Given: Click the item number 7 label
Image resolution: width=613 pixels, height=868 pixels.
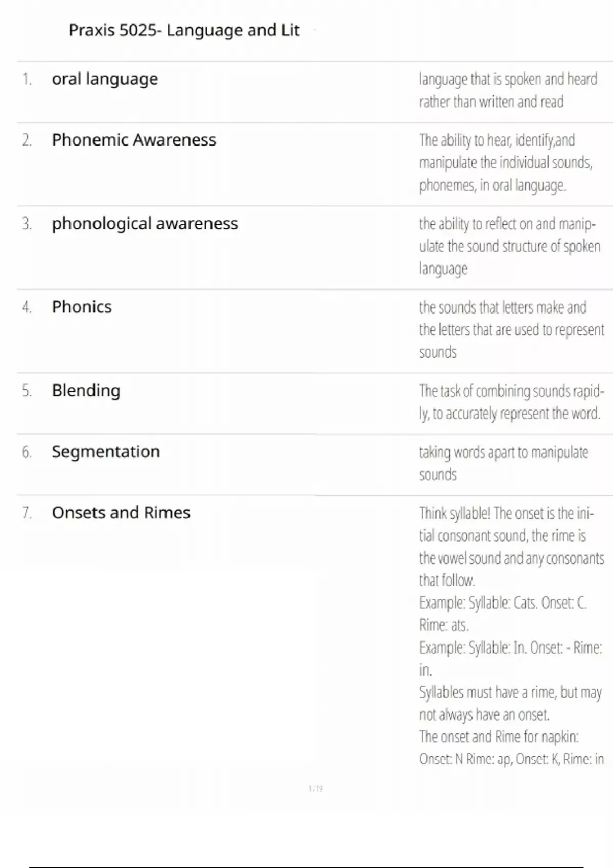Looking at the screenshot, I should pyautogui.click(x=27, y=513).
